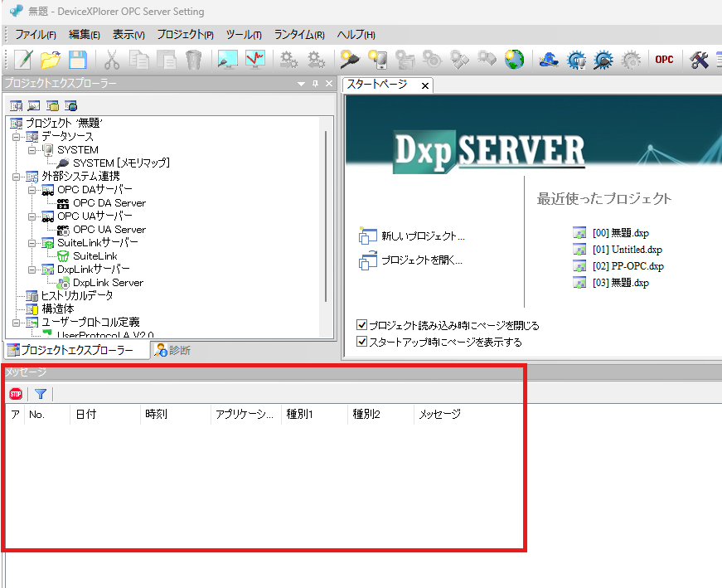
Task: Open the ファイル(F) menu
Action: point(36,35)
